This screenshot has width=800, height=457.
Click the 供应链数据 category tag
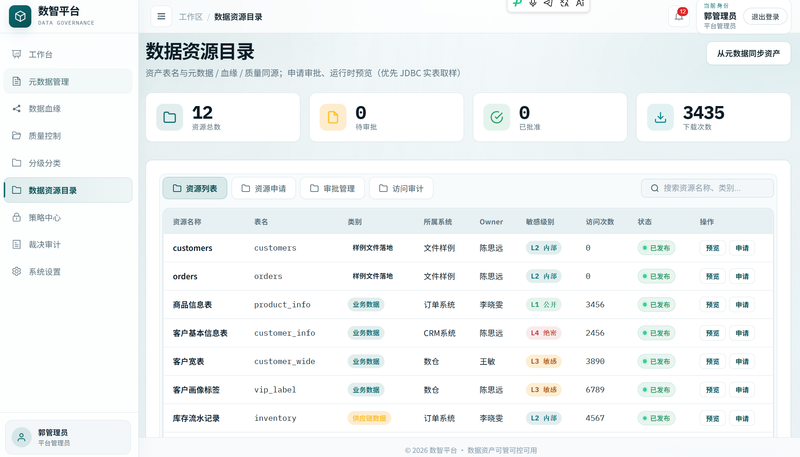click(x=369, y=418)
